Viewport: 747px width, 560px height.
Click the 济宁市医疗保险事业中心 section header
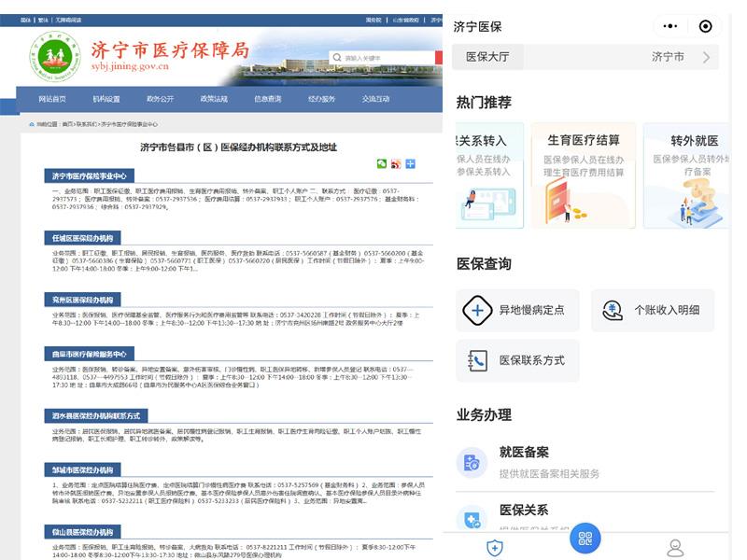pos(89,175)
